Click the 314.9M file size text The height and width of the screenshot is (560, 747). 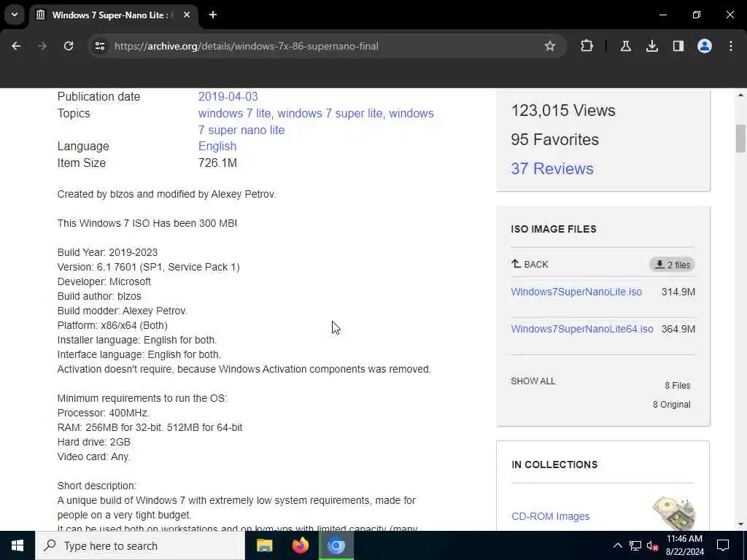pos(678,292)
